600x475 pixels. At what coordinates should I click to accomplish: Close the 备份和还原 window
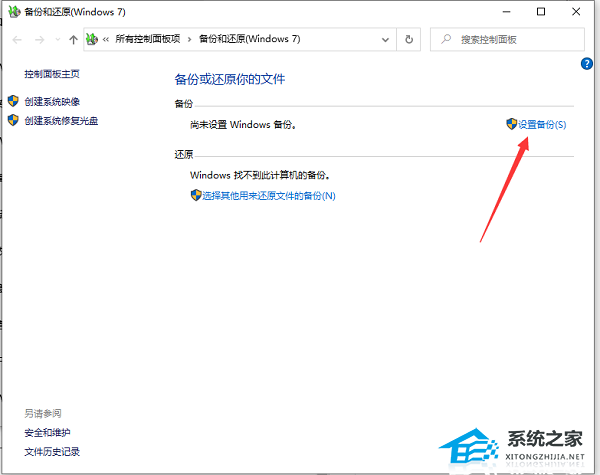(579, 12)
